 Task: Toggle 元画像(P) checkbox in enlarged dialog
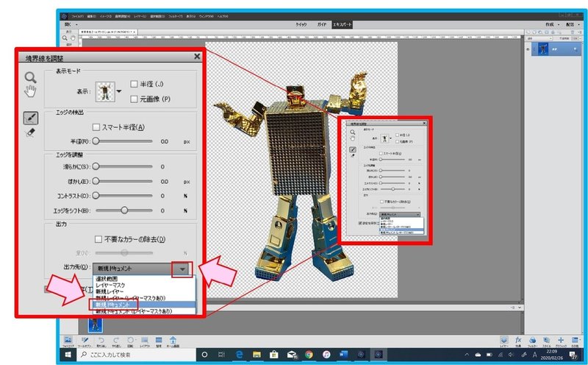[134, 99]
